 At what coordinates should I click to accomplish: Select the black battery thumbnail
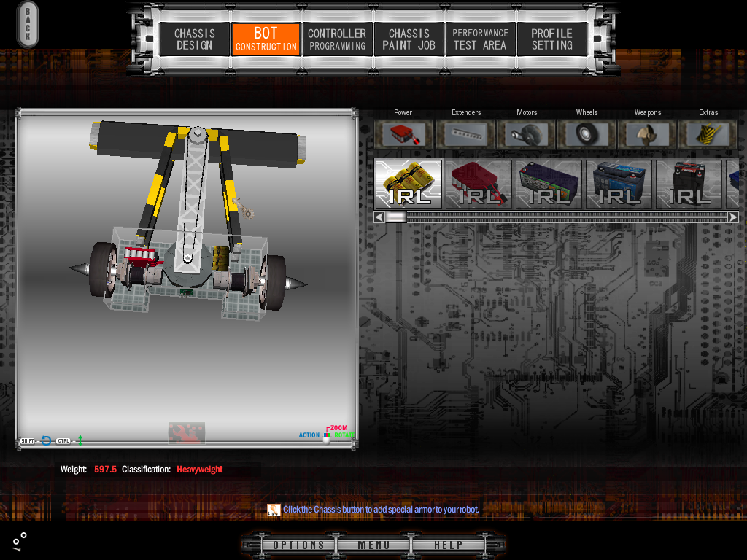pos(689,184)
